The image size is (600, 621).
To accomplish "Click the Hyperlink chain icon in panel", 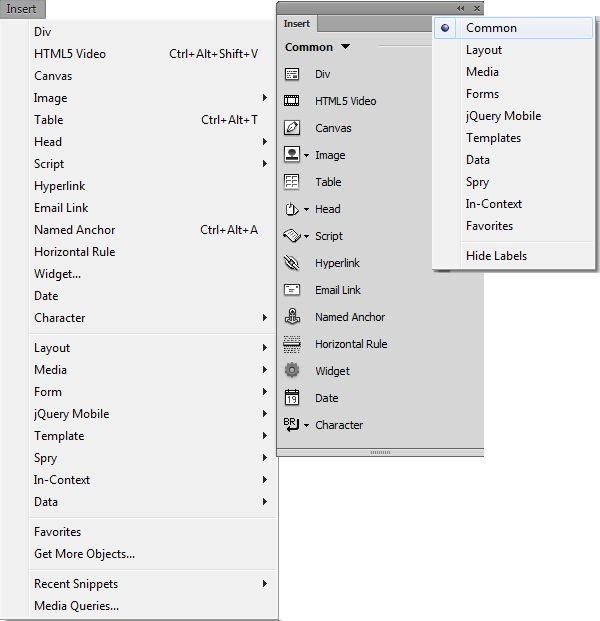I will click(292, 263).
